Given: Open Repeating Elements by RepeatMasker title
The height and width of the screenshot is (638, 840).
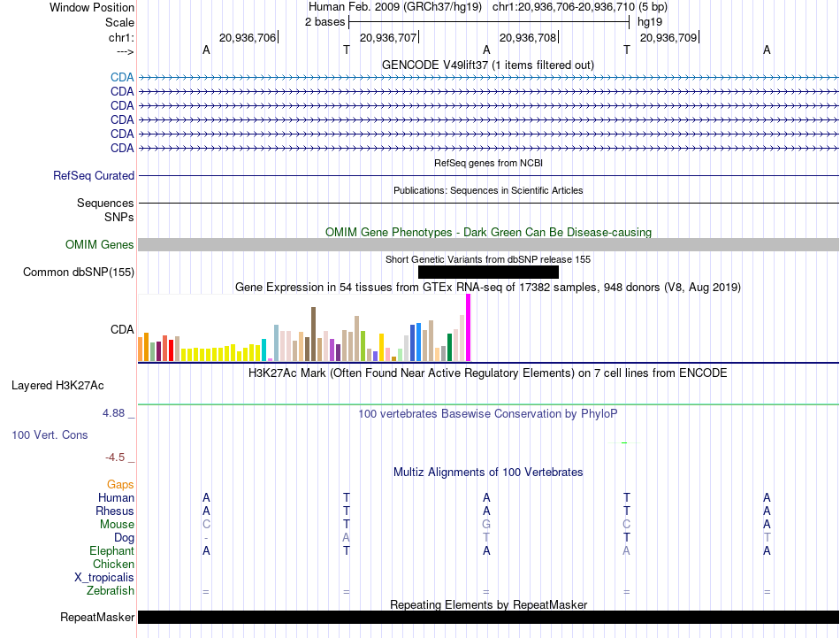Looking at the screenshot, I should tap(488, 604).
